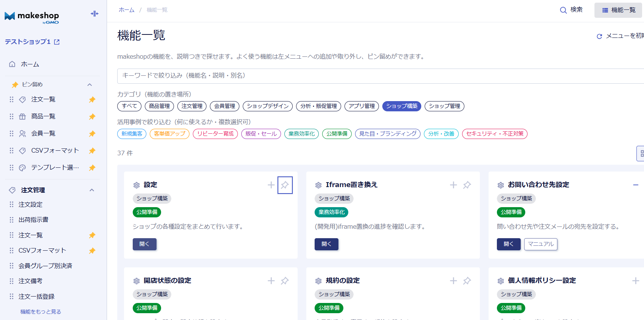
Task: Open 注文設定 in the order management menu
Action: click(31, 204)
